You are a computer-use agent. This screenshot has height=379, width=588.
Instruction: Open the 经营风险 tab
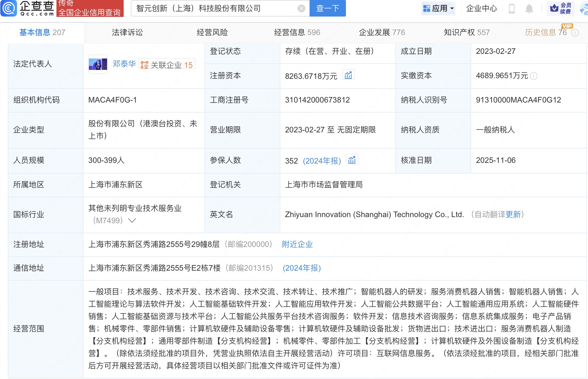212,32
